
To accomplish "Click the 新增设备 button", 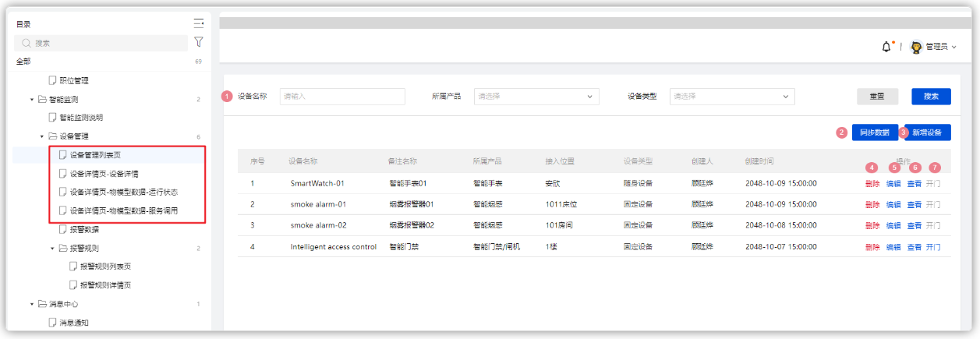I will (928, 132).
